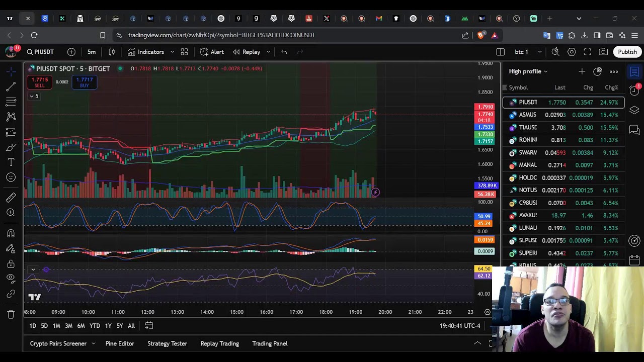Select the Text annotation tool
The image size is (644, 362).
tap(11, 162)
